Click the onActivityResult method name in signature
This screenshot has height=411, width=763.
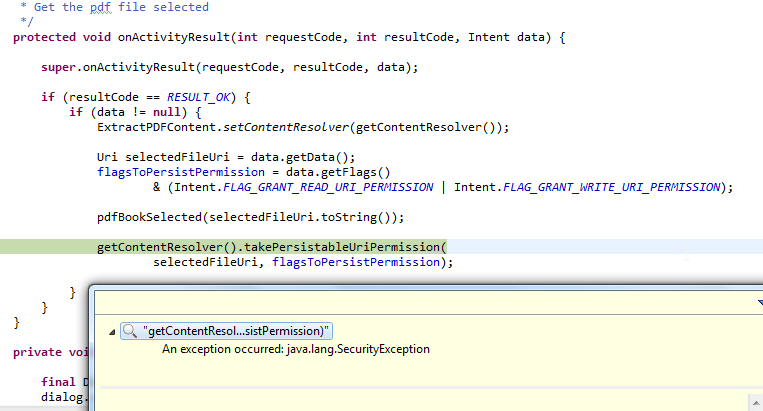[174, 37]
